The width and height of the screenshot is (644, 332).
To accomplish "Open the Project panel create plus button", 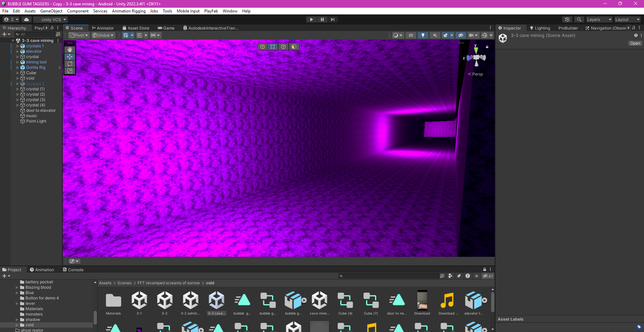I will (6, 276).
